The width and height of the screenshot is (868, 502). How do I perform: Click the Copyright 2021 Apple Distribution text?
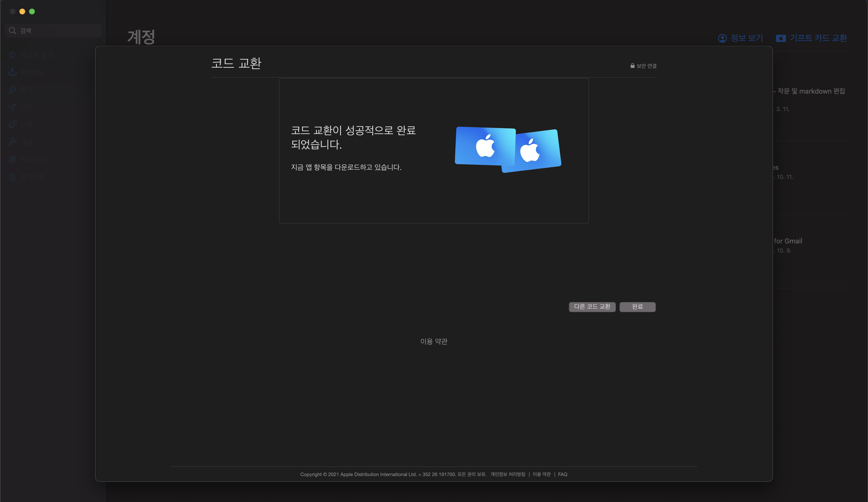coord(393,474)
